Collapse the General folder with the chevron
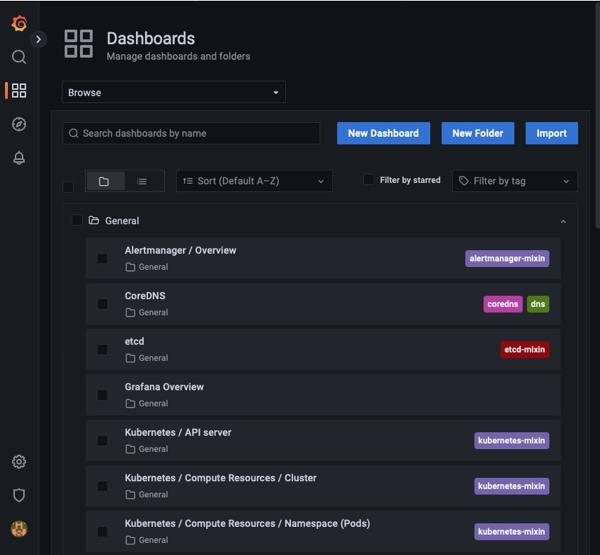Viewport: 600px width, 555px height. (x=563, y=222)
